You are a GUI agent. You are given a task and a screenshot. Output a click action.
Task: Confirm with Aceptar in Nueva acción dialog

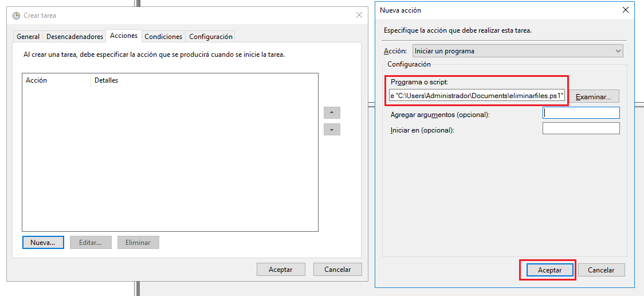click(549, 270)
